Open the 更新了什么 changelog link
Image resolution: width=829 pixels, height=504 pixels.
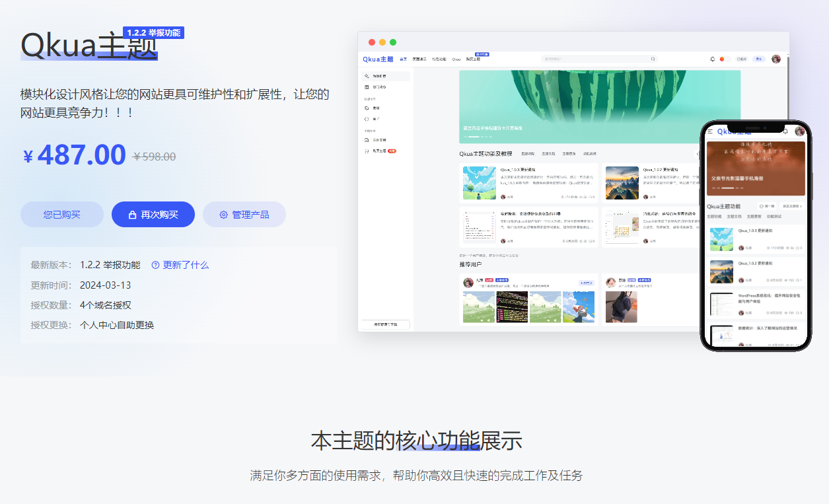(180, 265)
